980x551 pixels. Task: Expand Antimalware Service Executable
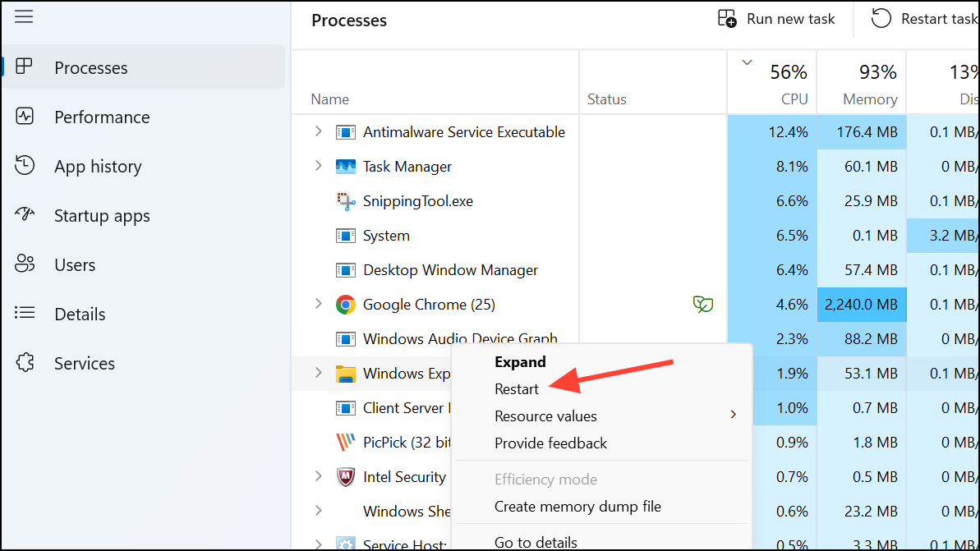tap(318, 131)
